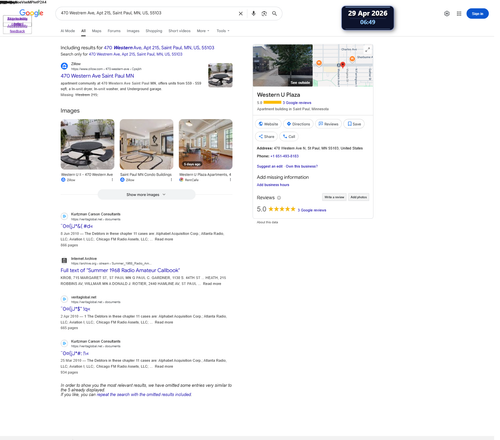Open 470 Western Ave Saint Paul MN result
Screen dimensions: 500x440
click(97, 76)
